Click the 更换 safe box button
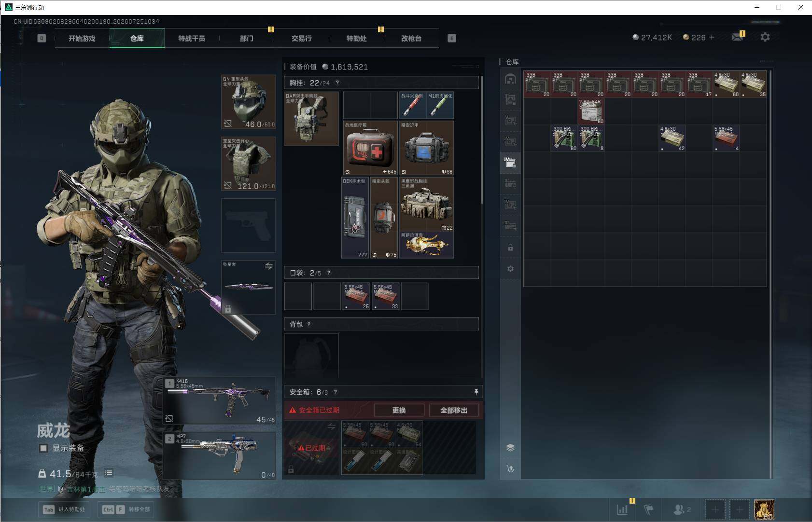 tap(399, 410)
